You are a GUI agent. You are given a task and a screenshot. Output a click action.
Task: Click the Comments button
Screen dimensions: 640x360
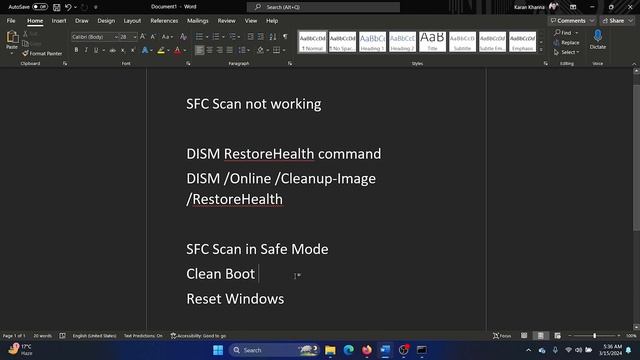coord(571,20)
